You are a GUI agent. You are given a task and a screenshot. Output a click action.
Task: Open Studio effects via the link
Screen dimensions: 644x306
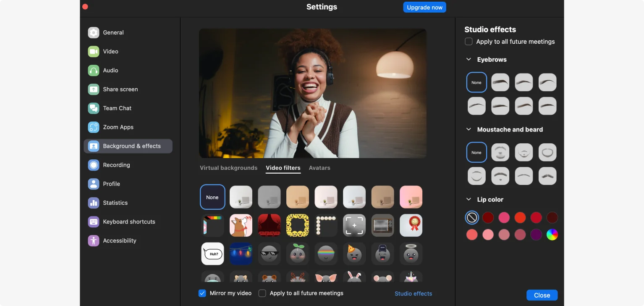click(x=413, y=293)
